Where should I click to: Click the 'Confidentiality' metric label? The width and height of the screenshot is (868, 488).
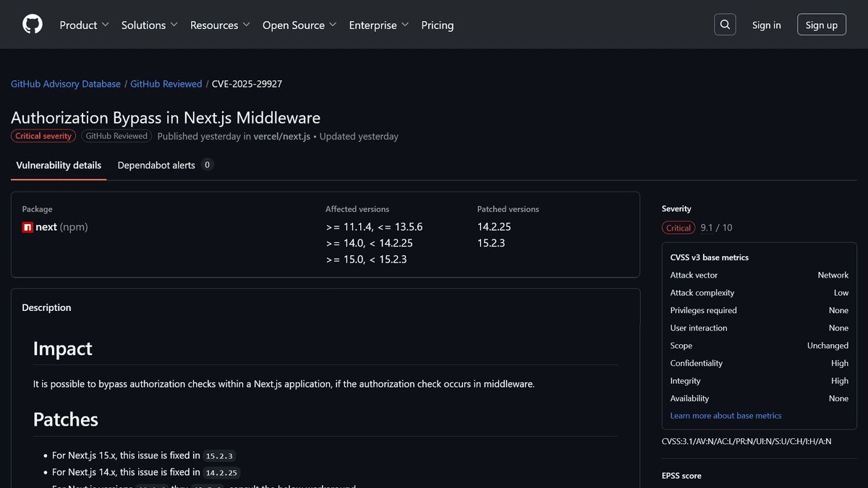click(697, 363)
